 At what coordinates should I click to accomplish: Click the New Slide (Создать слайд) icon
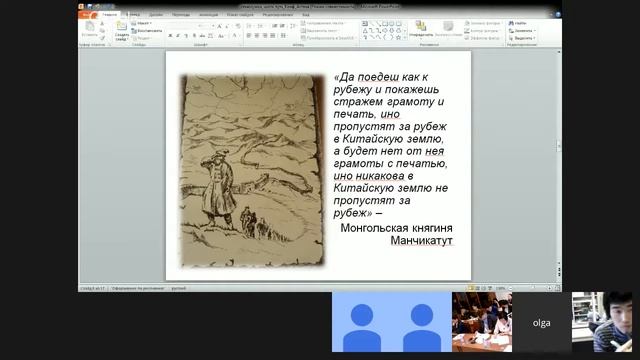pos(122,26)
